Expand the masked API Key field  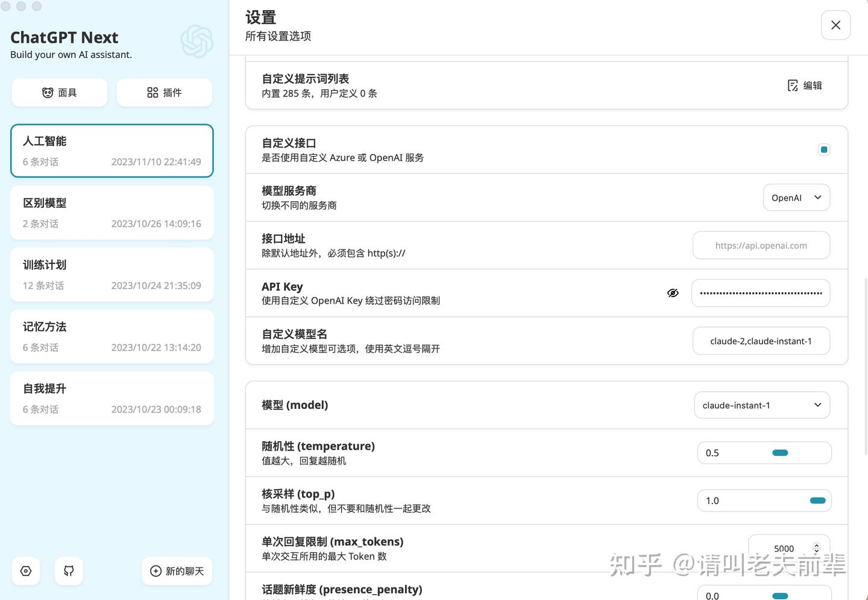point(760,293)
